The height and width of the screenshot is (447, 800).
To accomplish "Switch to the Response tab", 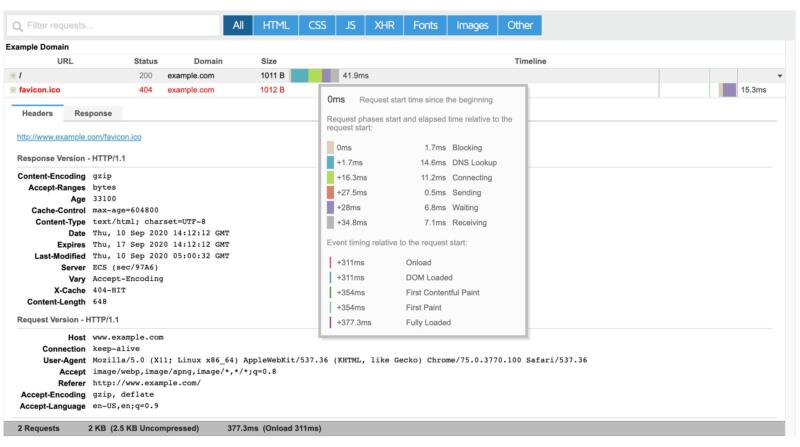I will point(93,114).
